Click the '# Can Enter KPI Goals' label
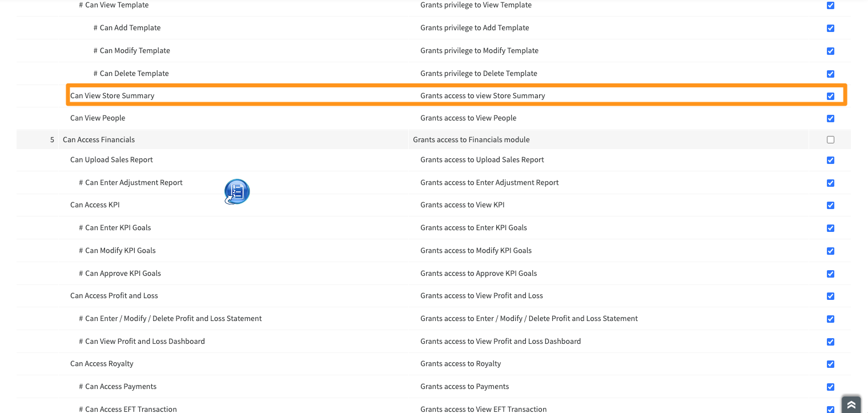The height and width of the screenshot is (413, 868). (x=115, y=227)
